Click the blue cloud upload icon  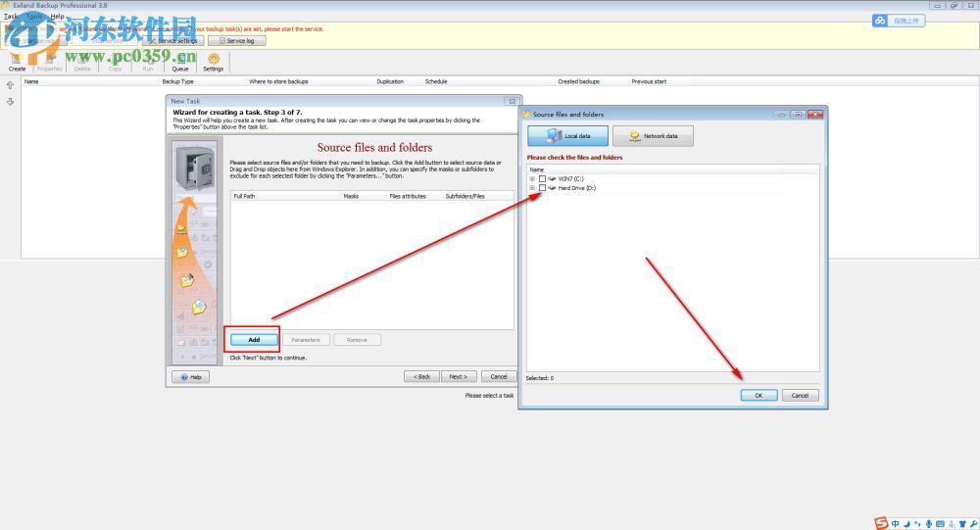880,21
